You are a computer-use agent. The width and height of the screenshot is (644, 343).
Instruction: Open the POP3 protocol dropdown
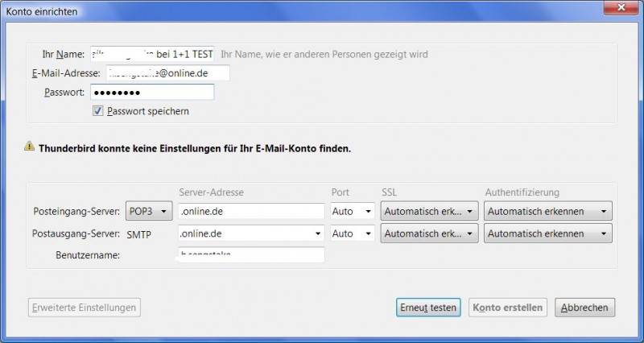150,211
